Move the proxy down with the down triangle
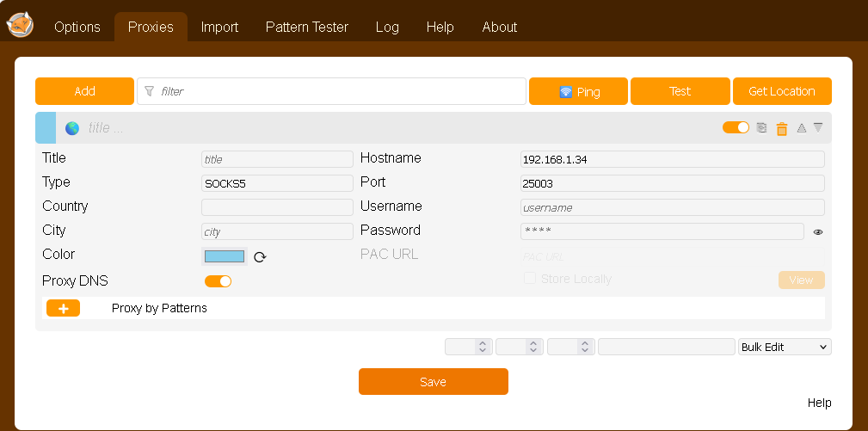The image size is (868, 431). [818, 127]
